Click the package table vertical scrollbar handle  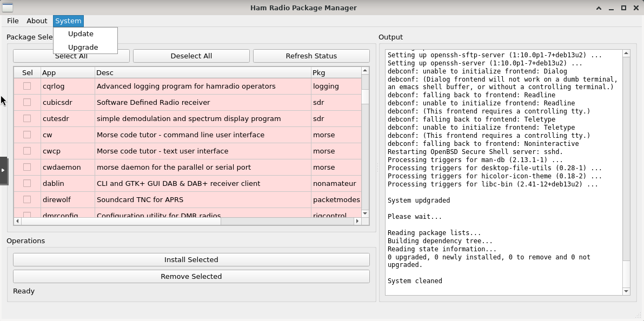coord(365,97)
